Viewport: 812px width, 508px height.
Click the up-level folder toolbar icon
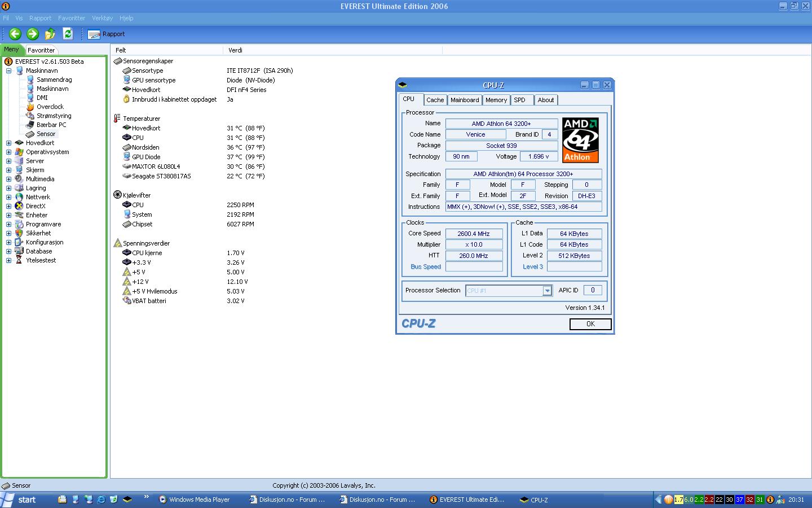[50, 34]
